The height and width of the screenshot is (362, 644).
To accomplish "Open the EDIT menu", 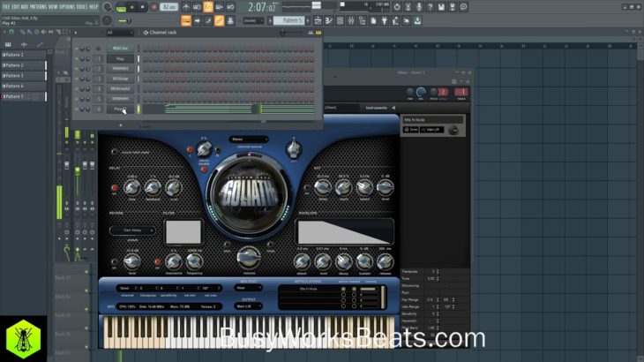I will click(16, 7).
